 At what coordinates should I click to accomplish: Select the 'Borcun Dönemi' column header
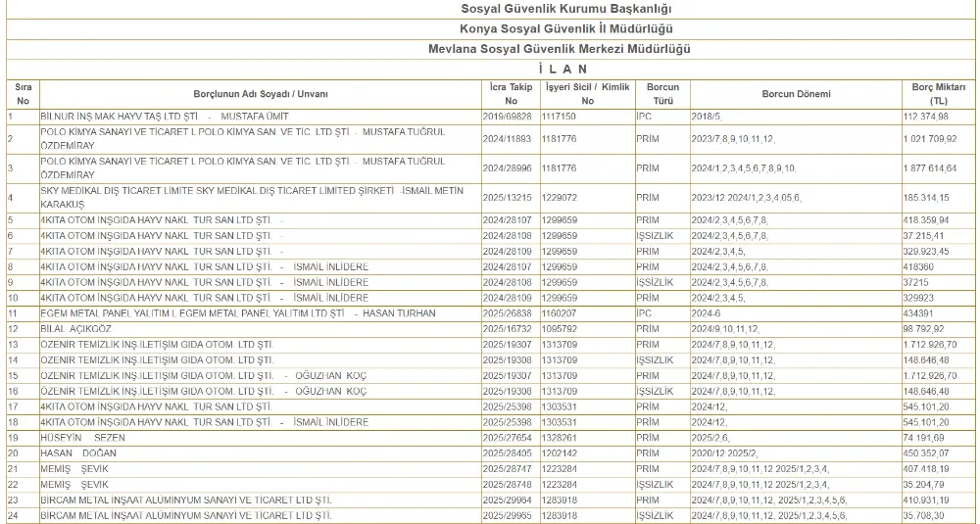pos(796,94)
